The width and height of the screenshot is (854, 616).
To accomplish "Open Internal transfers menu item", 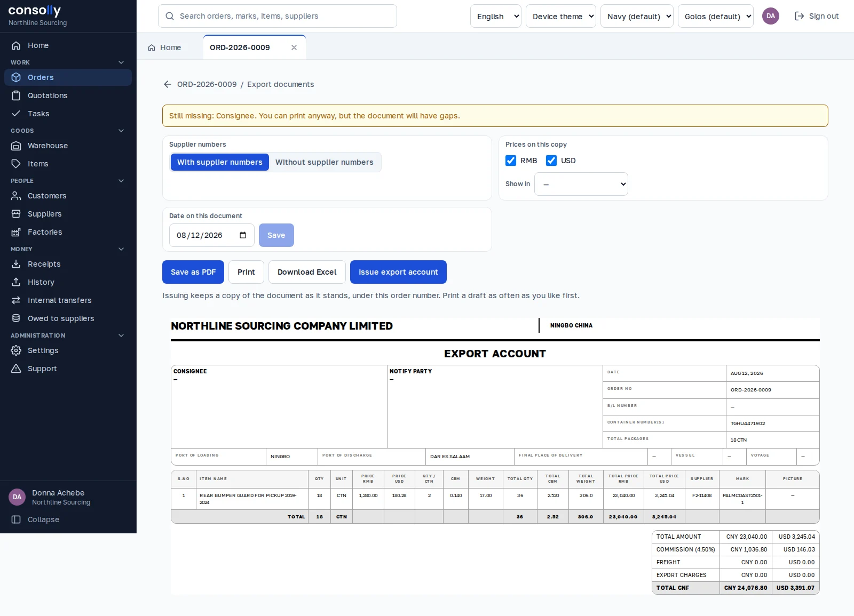I will pyautogui.click(x=68, y=300).
